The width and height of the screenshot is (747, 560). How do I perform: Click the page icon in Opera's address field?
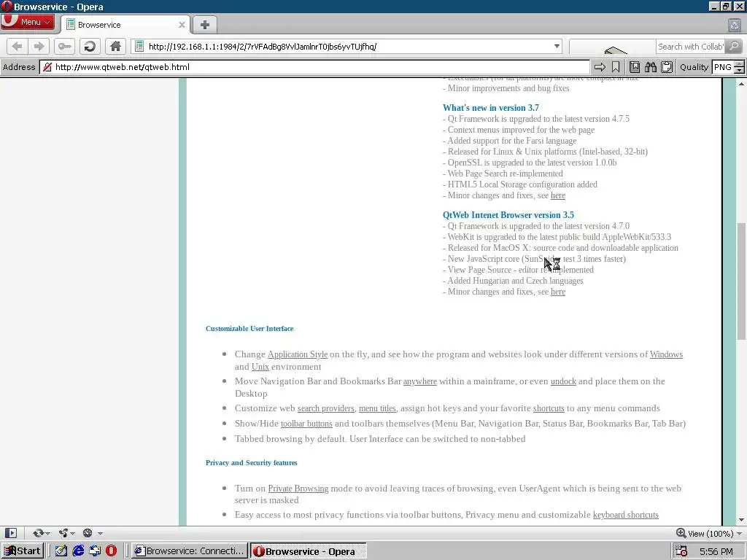point(139,46)
